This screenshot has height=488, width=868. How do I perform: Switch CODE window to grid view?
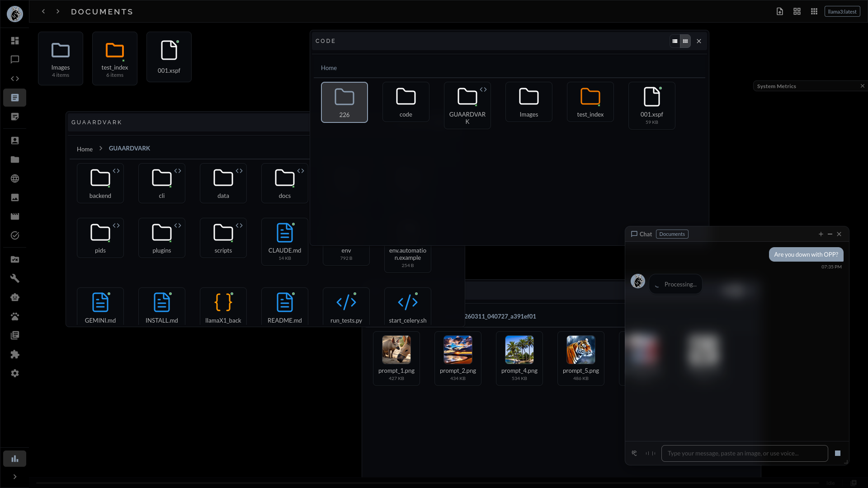point(685,41)
